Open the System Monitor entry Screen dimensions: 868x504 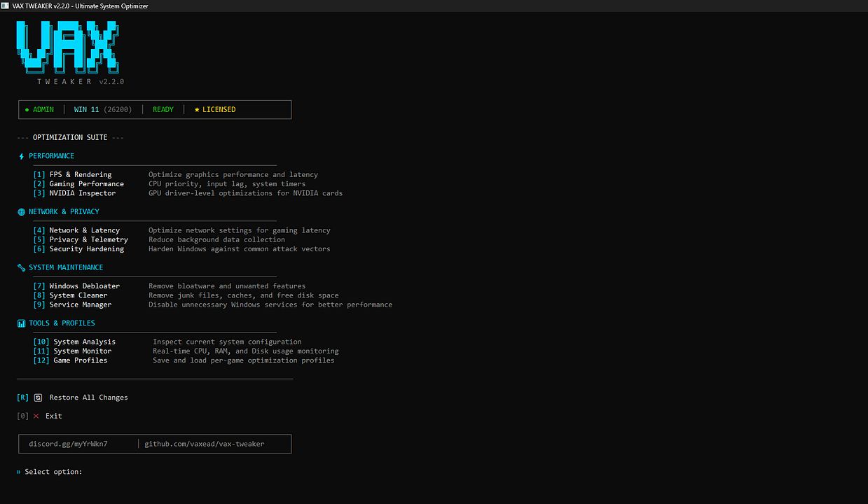82,351
